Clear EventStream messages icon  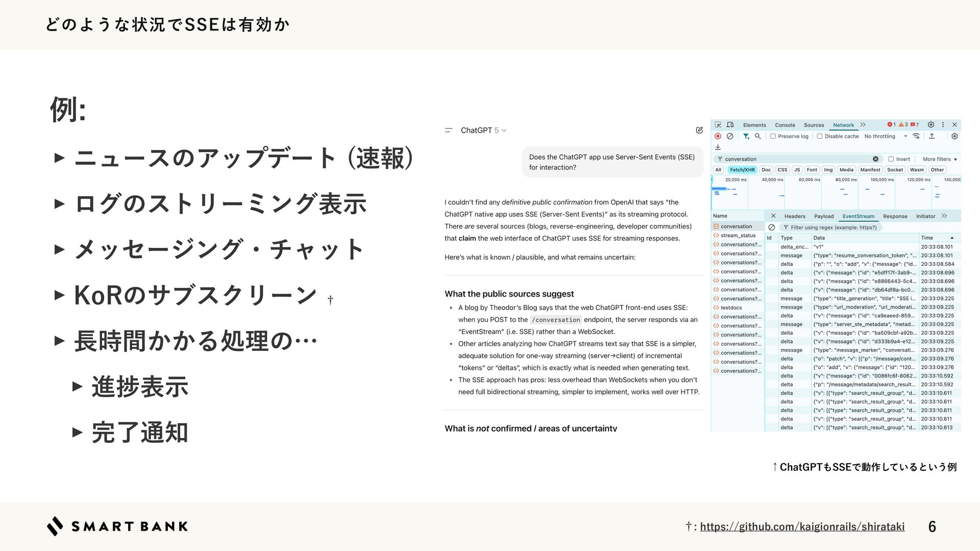pos(772,228)
